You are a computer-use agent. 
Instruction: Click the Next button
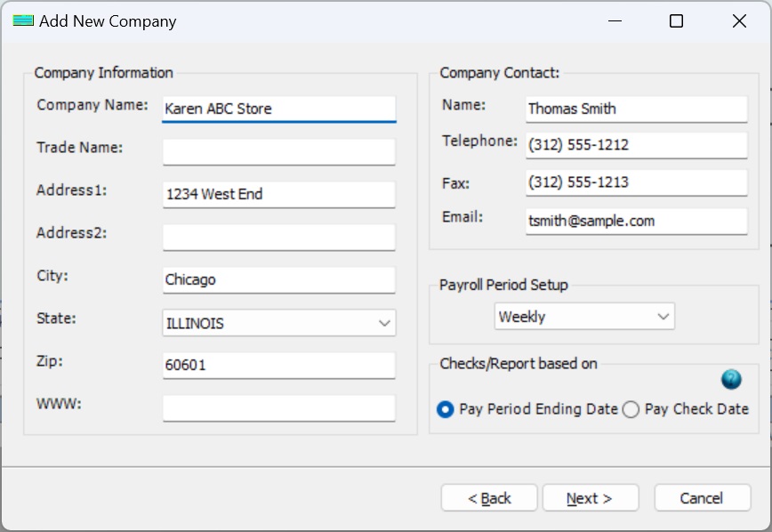(591, 497)
